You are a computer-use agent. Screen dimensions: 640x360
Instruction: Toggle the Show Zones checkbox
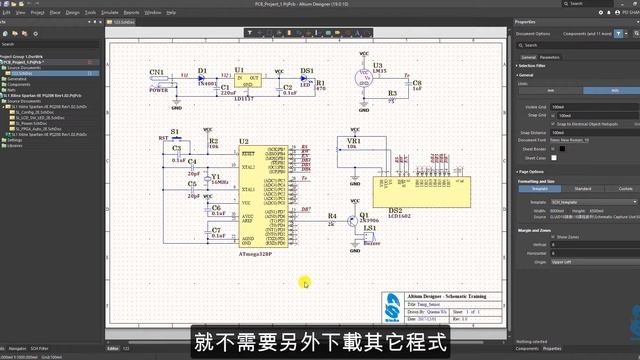(x=553, y=237)
